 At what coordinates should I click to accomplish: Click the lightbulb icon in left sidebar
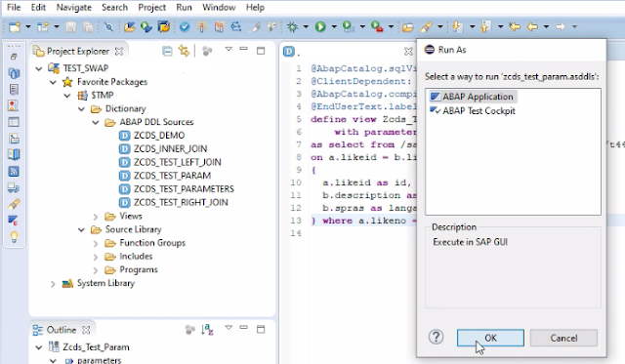14,237
